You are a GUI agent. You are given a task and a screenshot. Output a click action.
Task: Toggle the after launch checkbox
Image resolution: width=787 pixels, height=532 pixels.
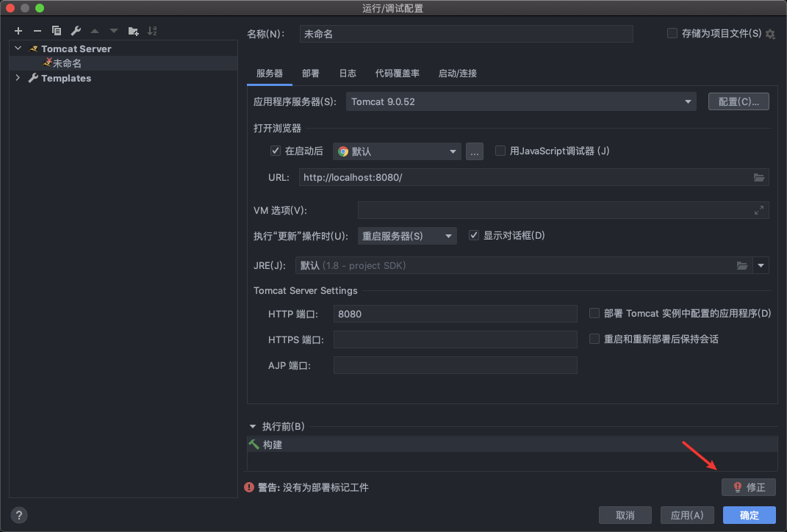[275, 151]
